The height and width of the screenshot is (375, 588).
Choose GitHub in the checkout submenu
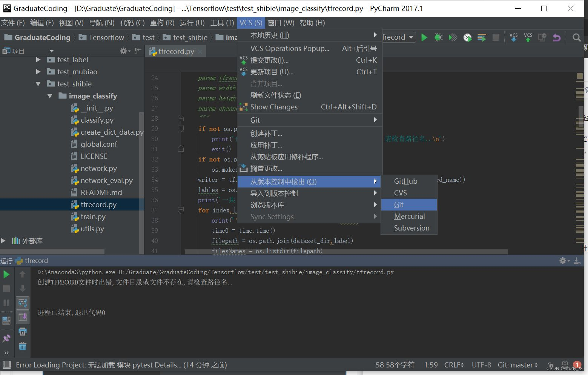point(405,181)
